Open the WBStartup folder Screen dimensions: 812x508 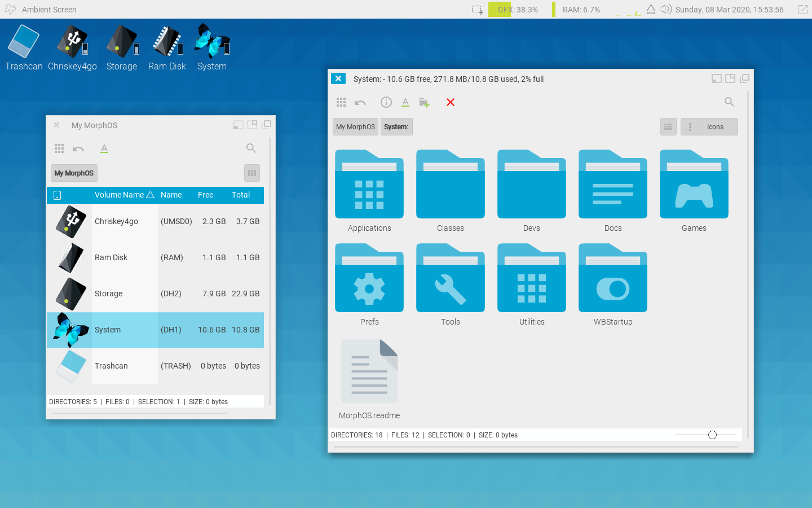point(612,284)
